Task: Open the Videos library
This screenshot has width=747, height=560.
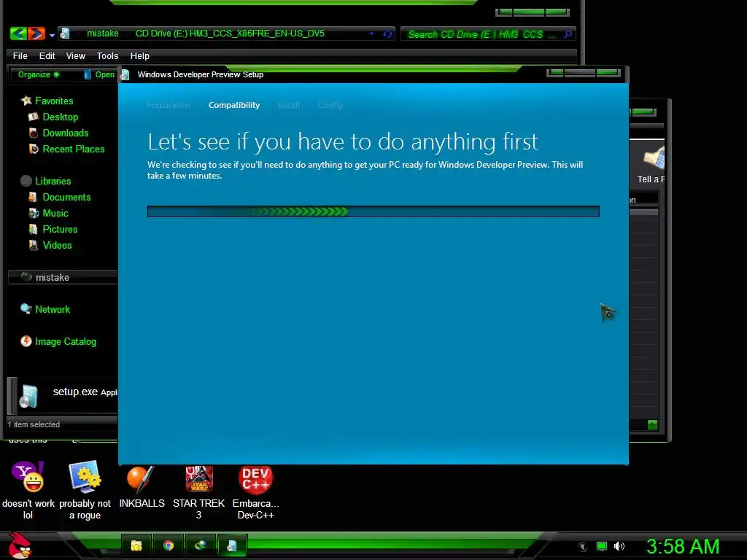Action: click(57, 245)
